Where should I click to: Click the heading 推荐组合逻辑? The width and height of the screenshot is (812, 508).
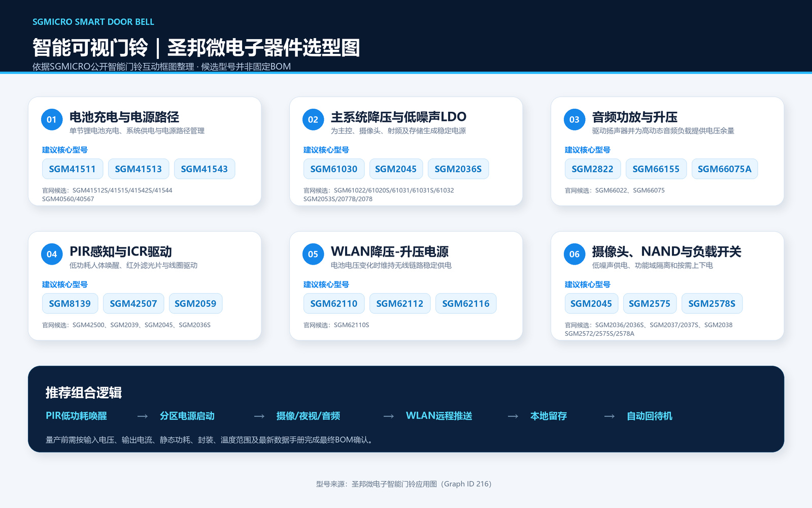[84, 393]
